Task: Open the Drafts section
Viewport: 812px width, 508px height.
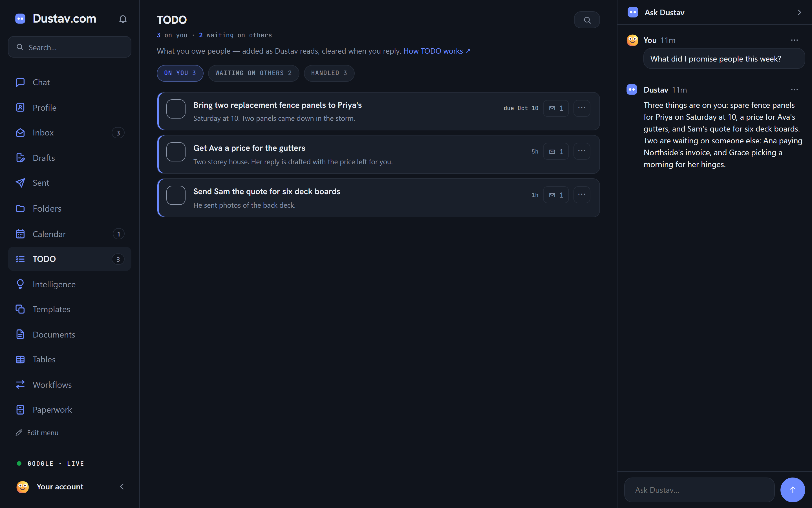Action: click(69, 158)
